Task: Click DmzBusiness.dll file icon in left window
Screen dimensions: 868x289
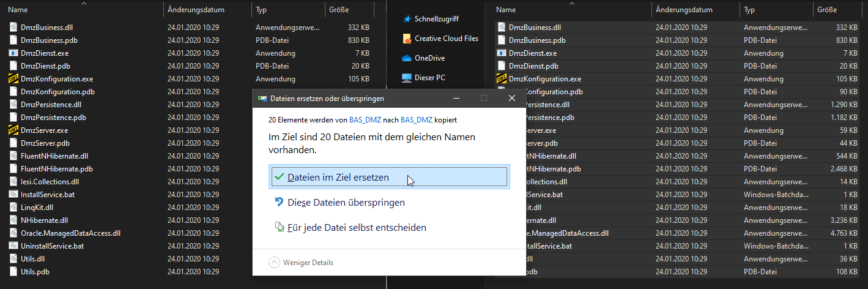Action: [x=13, y=28]
